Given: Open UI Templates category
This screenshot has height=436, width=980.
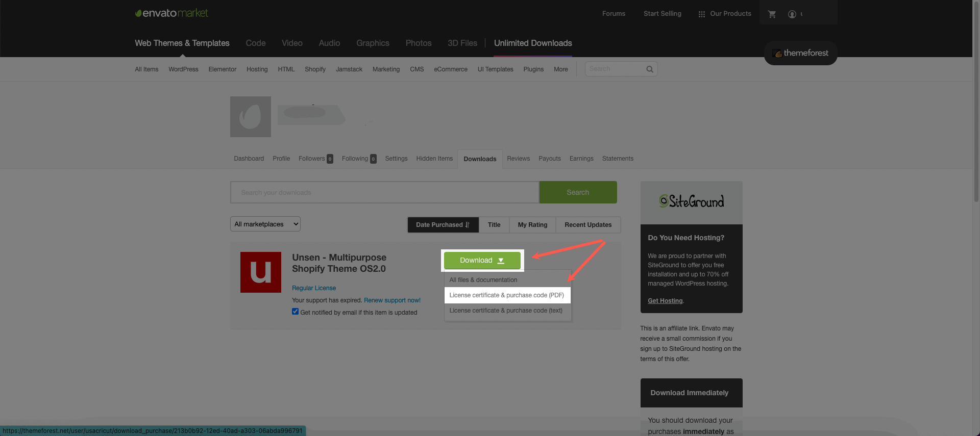Looking at the screenshot, I should [x=495, y=69].
